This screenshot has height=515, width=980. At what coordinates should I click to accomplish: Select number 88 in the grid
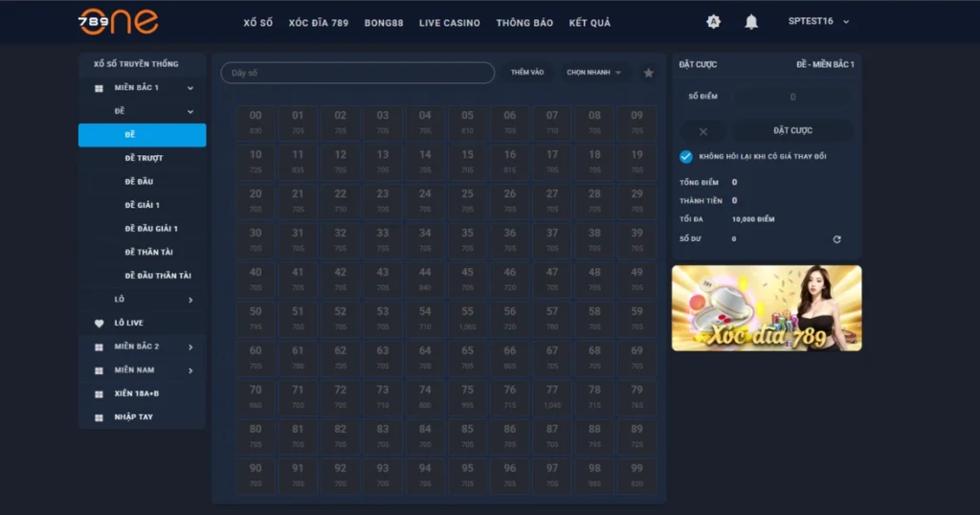(594, 437)
